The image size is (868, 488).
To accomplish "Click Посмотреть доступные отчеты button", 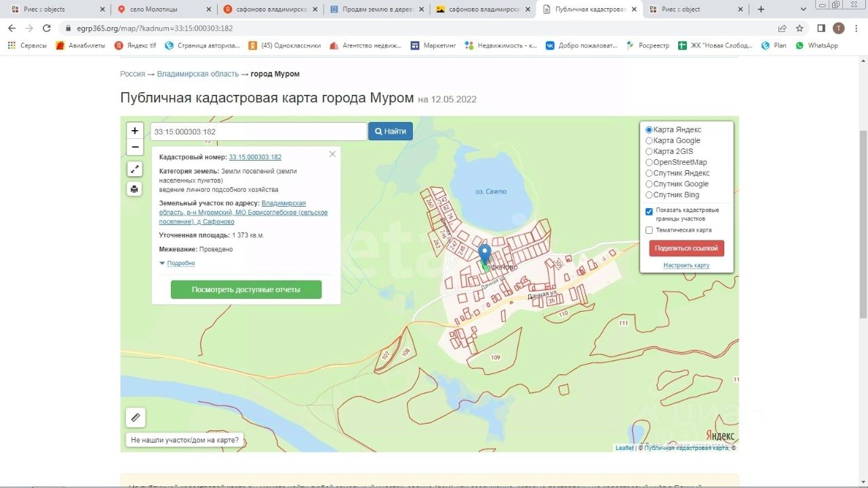I will [x=246, y=289].
